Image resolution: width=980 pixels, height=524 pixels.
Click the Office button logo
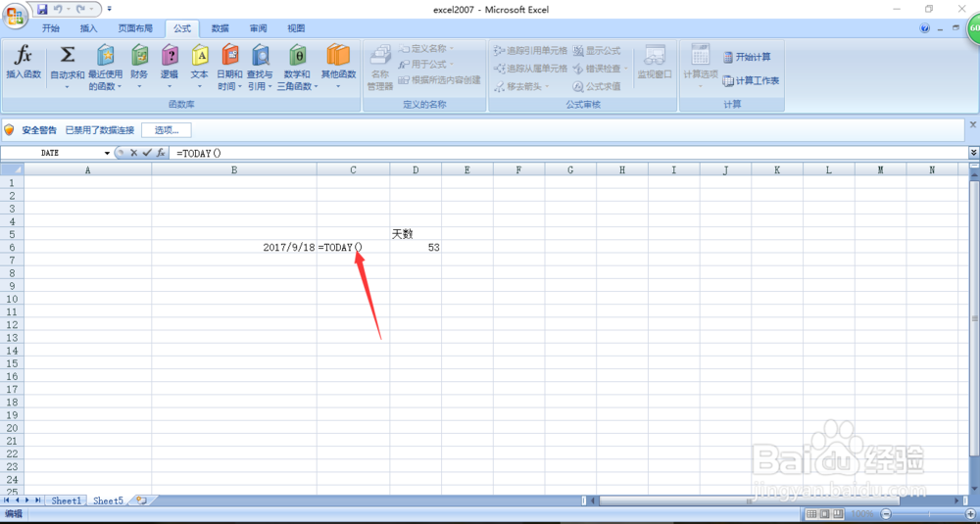[15, 15]
